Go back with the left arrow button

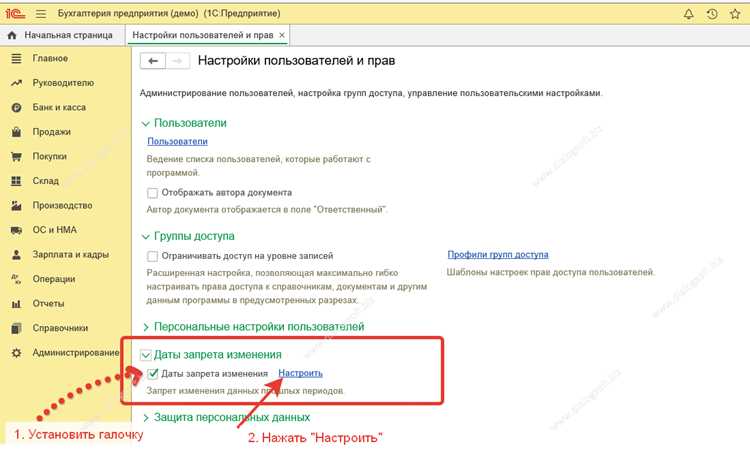click(153, 61)
